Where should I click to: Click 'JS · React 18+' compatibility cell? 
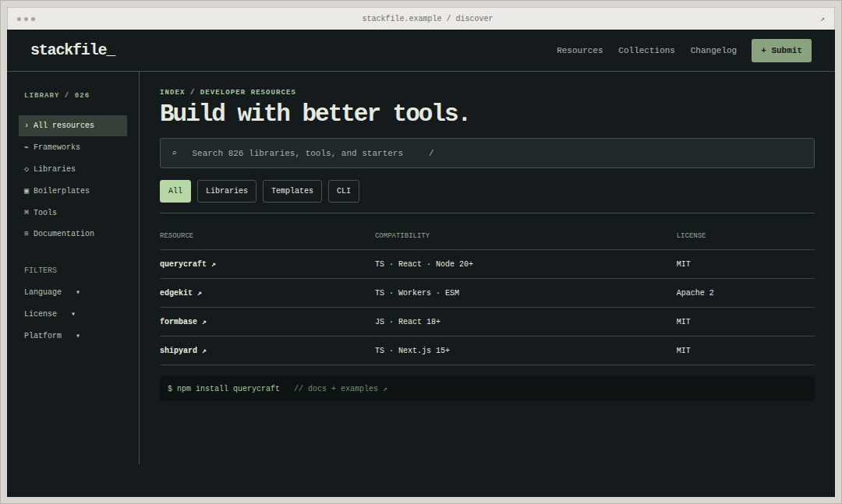(x=408, y=322)
